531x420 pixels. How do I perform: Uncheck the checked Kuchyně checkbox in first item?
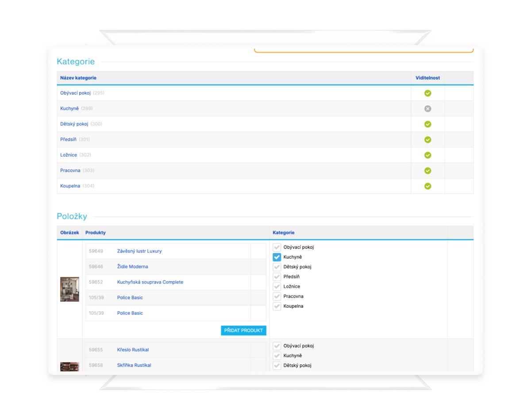coord(277,257)
